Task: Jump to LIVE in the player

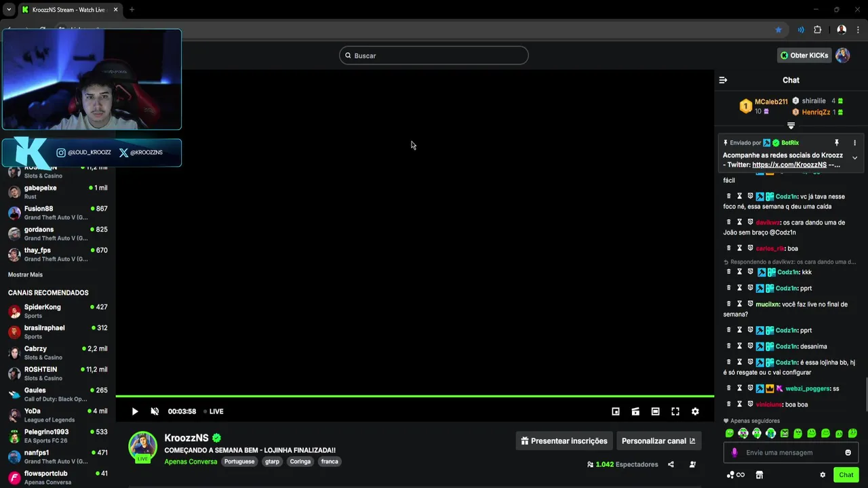Action: [x=214, y=411]
